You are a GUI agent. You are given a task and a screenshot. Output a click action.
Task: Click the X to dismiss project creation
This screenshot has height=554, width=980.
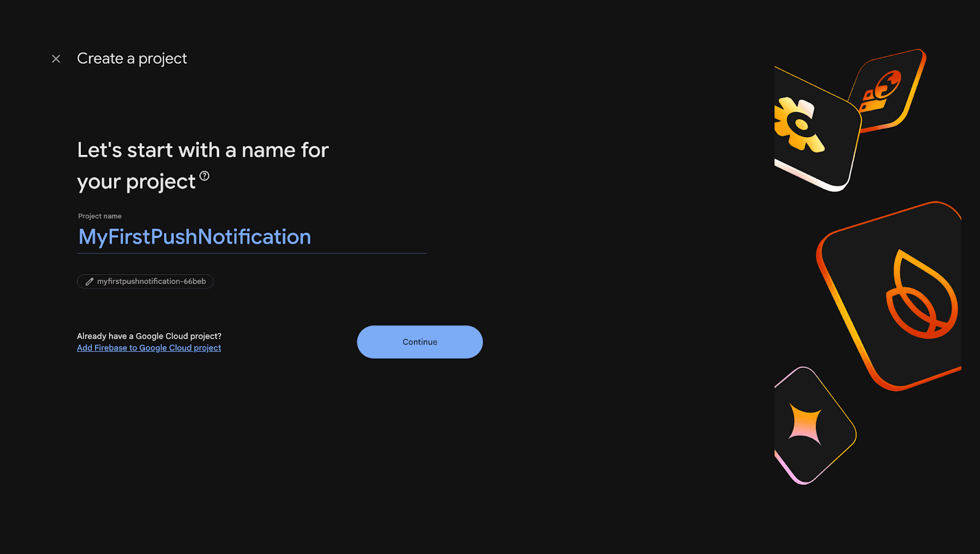coord(55,58)
